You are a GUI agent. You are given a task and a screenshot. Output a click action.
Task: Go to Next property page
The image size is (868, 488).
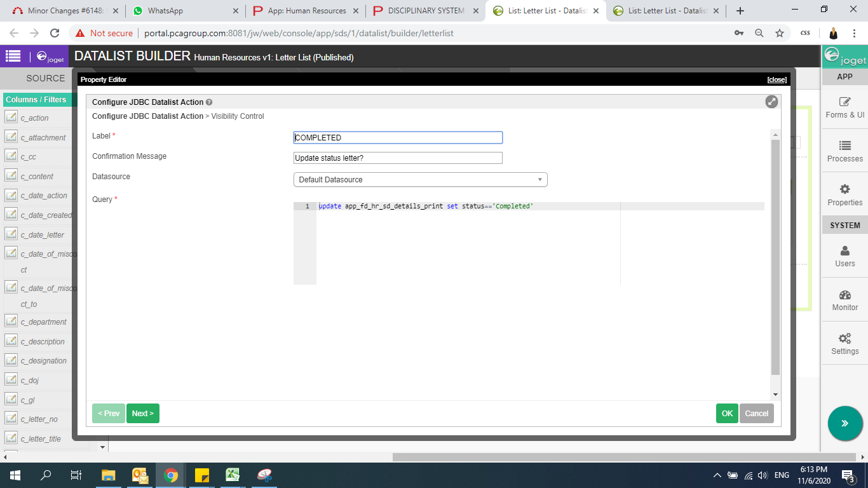click(x=143, y=413)
